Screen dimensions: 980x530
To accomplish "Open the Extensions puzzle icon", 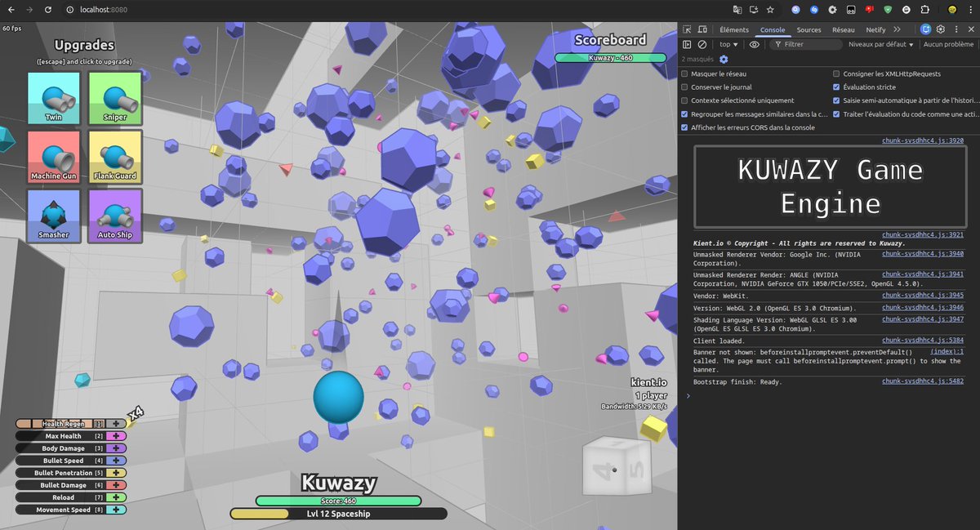I will [925, 10].
